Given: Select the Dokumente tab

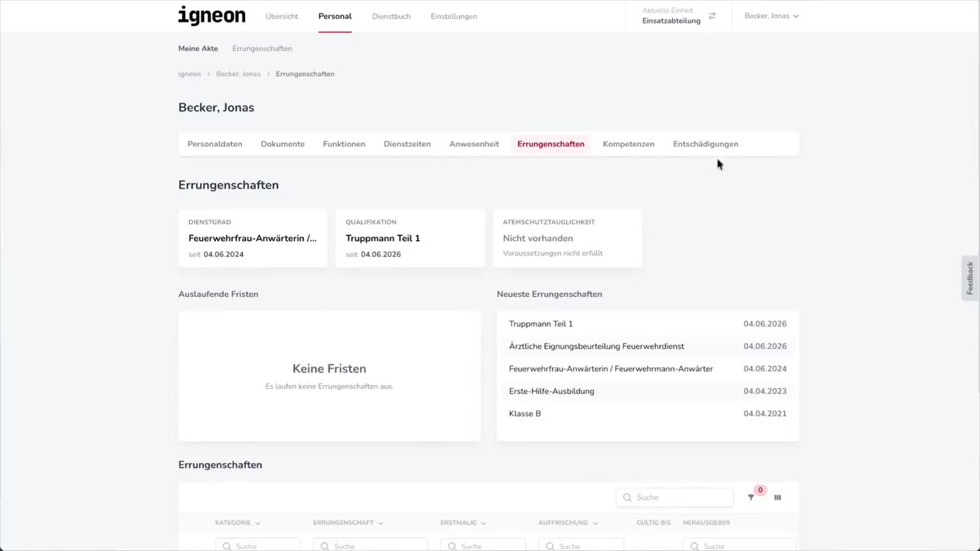Looking at the screenshot, I should click(x=283, y=144).
